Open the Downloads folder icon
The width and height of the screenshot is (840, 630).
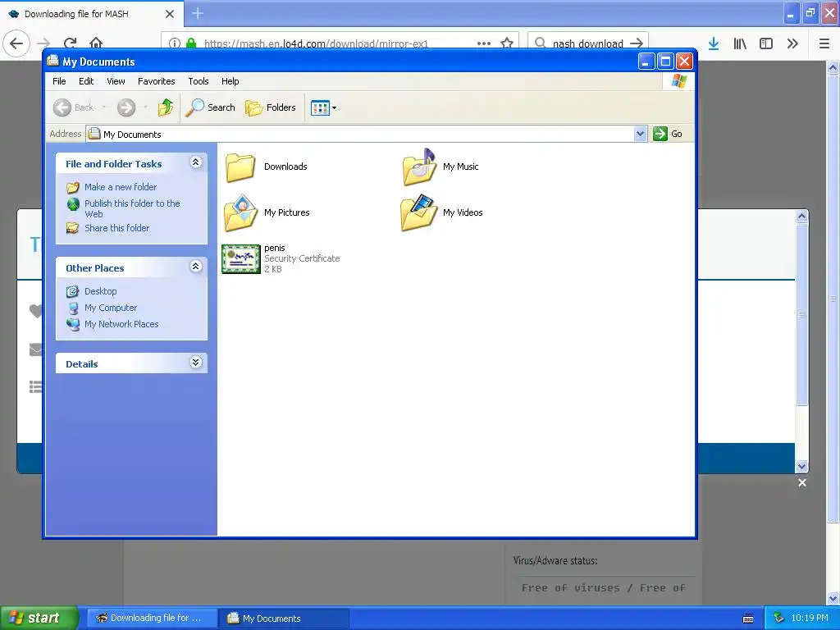click(240, 167)
